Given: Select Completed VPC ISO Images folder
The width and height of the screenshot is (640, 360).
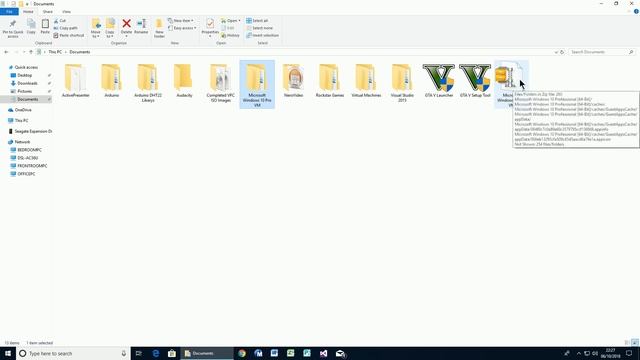Looking at the screenshot, I should click(x=220, y=83).
